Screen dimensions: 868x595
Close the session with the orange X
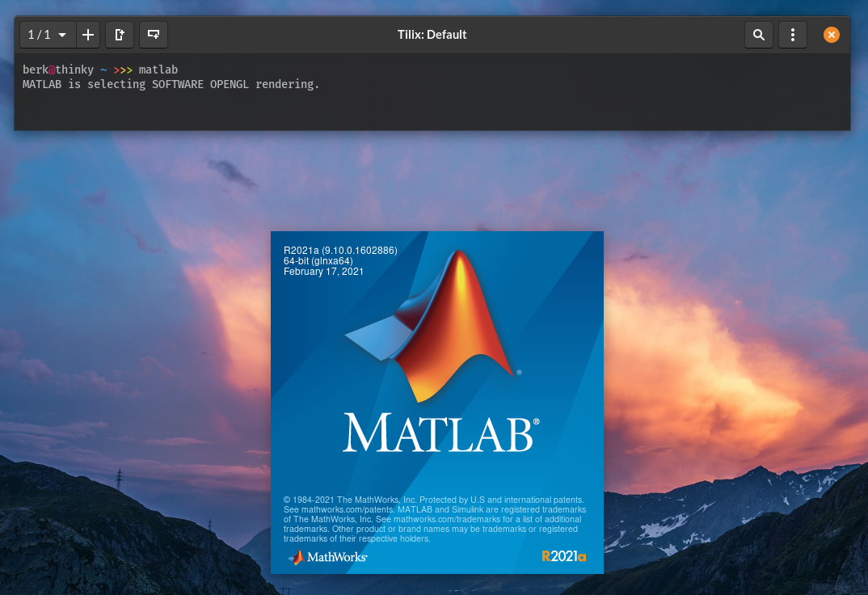click(x=832, y=35)
